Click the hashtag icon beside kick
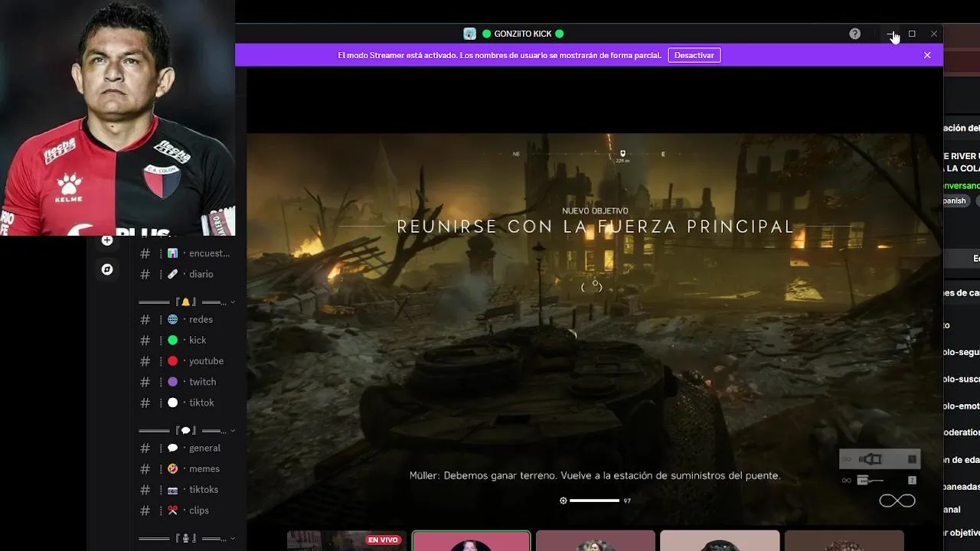Screen dimensions: 980x551 [145, 340]
